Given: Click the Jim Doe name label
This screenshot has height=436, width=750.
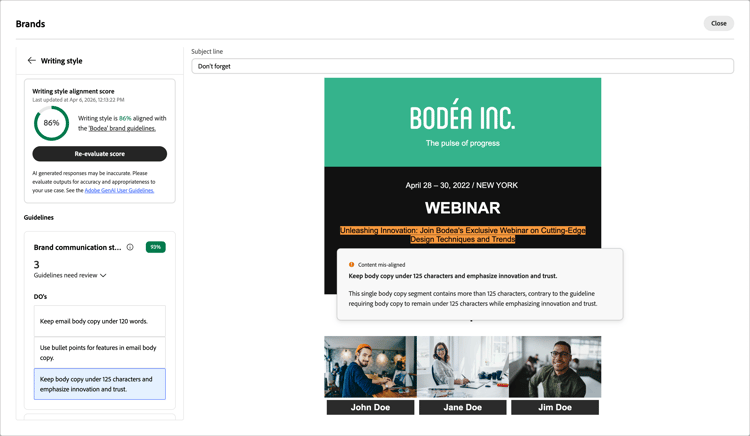Looking at the screenshot, I should tap(555, 407).
